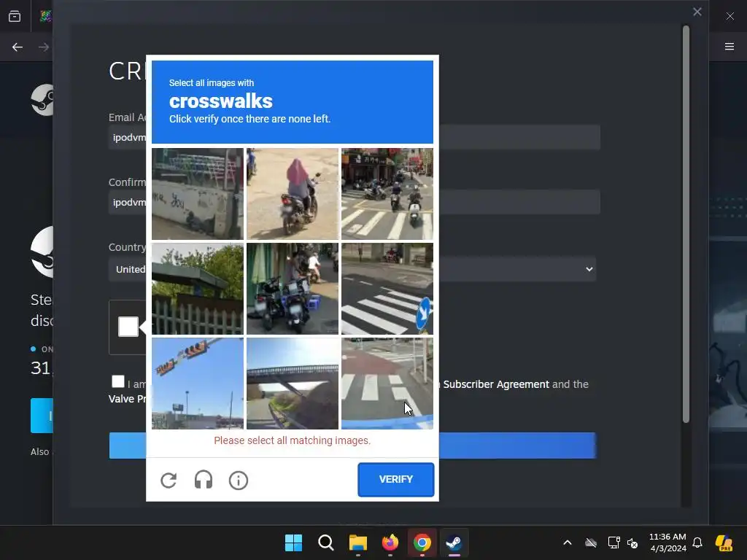Select the overpass bridge tile

[x=293, y=384]
